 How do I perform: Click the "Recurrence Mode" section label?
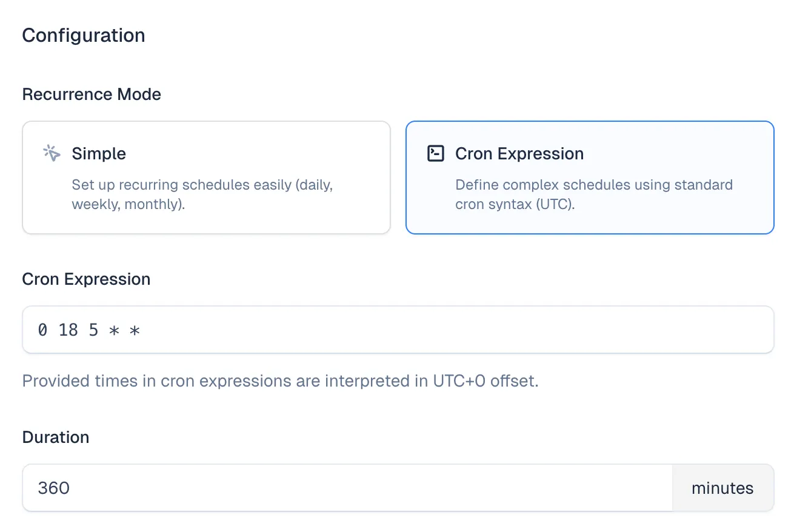click(92, 95)
